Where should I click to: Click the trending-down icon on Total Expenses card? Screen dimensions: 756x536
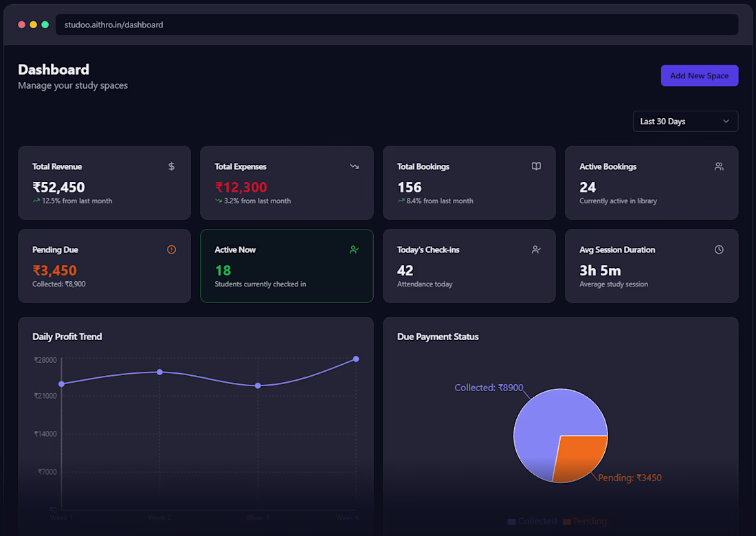point(355,166)
